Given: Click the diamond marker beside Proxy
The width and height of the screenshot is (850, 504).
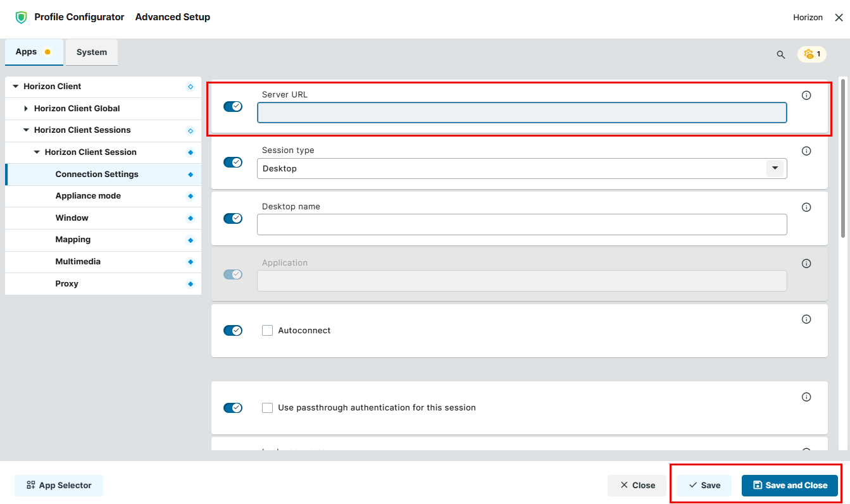Looking at the screenshot, I should point(191,284).
